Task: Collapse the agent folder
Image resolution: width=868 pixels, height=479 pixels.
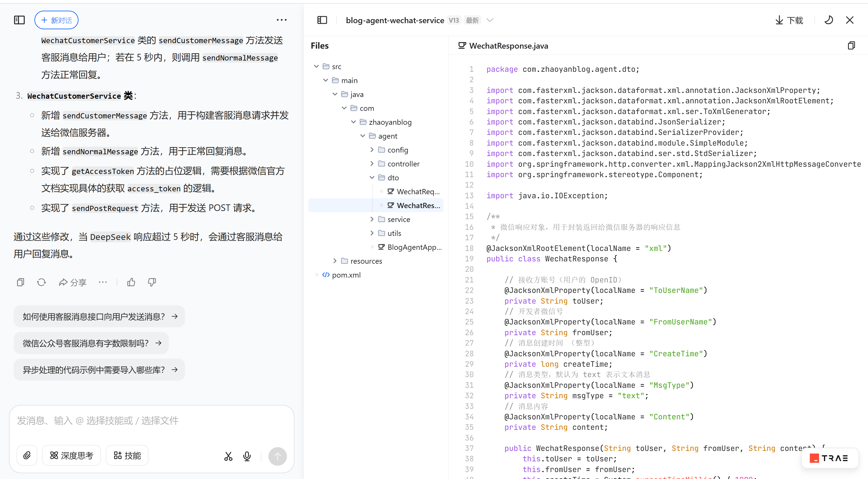Action: pyautogui.click(x=362, y=136)
